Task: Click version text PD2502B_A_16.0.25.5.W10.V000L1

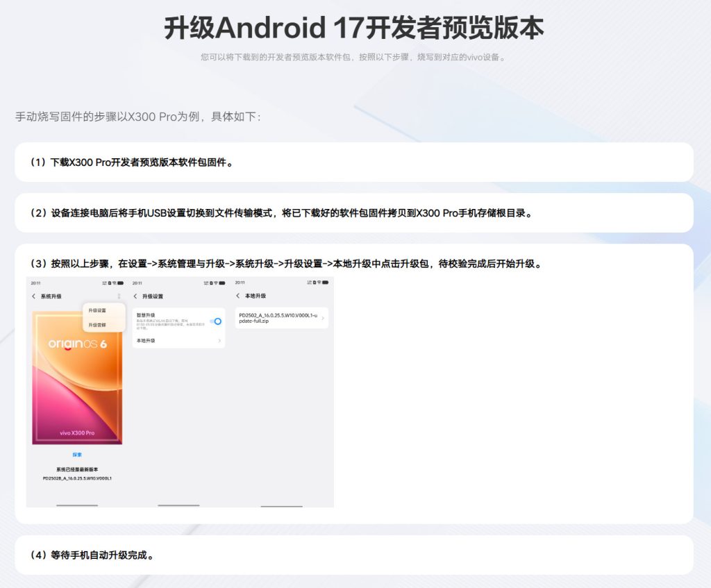Action: pos(77,478)
